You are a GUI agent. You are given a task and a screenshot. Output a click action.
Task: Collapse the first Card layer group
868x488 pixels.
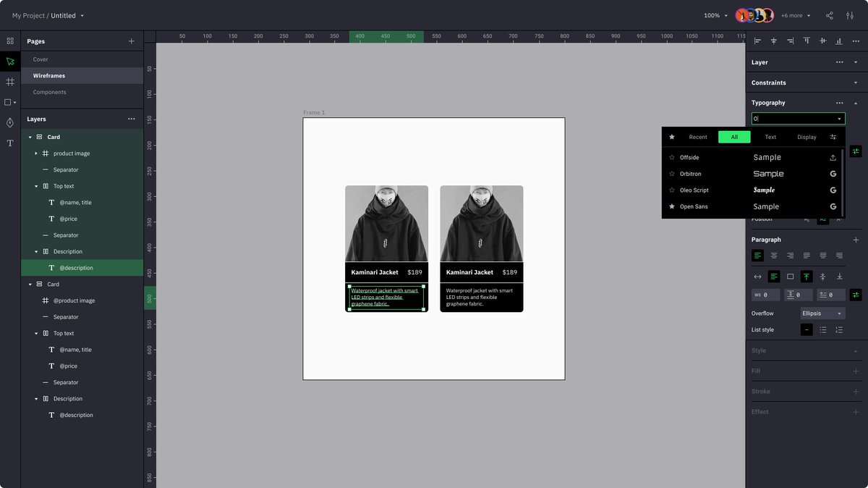pos(30,137)
